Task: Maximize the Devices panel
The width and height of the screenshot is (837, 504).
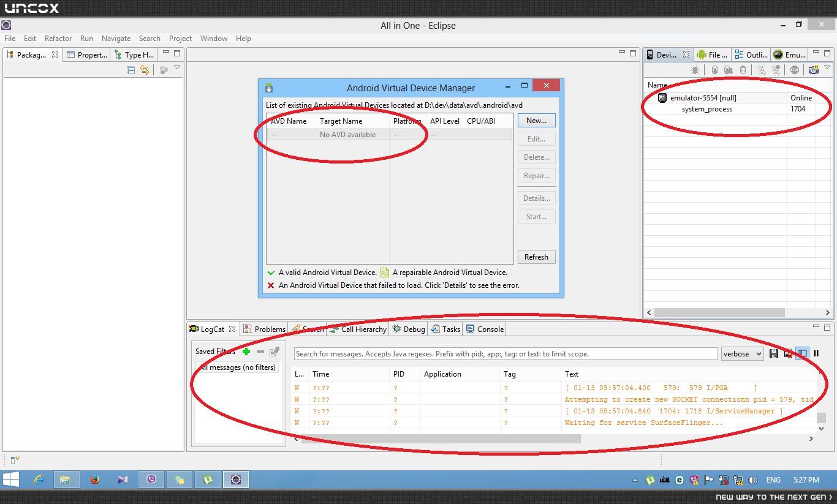Action: [x=827, y=53]
